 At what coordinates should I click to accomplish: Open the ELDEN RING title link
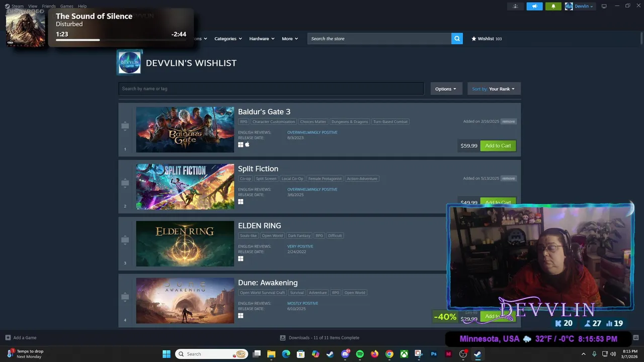coord(260,226)
